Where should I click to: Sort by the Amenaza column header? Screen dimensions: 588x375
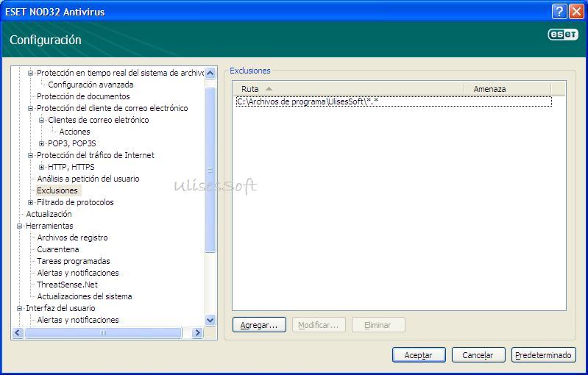click(508, 89)
